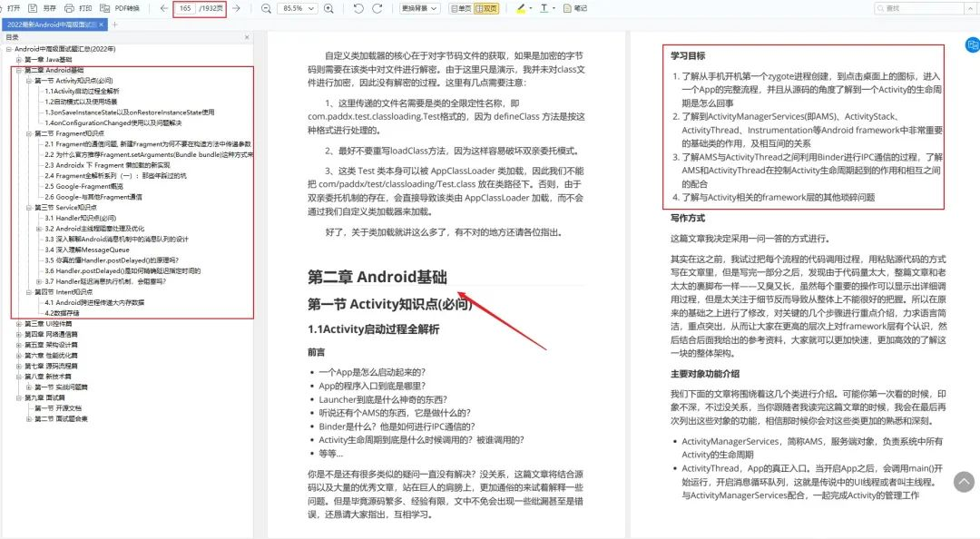Expand the 第七章 源码流程篇 chapter
This screenshot has width=980, height=539.
19,366
